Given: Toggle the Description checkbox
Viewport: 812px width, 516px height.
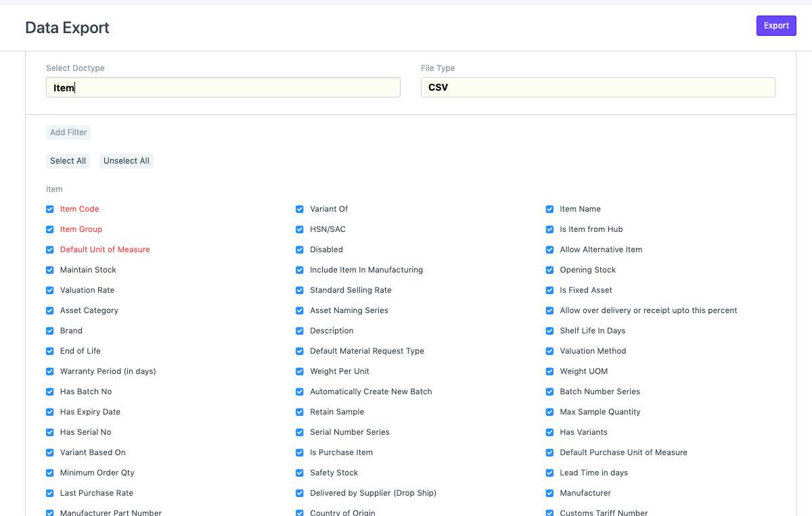Looking at the screenshot, I should [x=300, y=331].
